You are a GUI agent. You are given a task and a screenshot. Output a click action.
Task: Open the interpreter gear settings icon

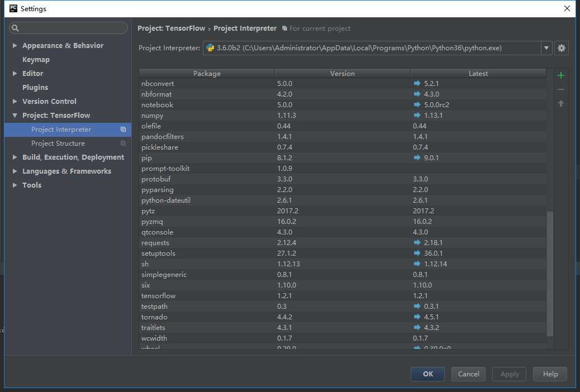(x=561, y=48)
